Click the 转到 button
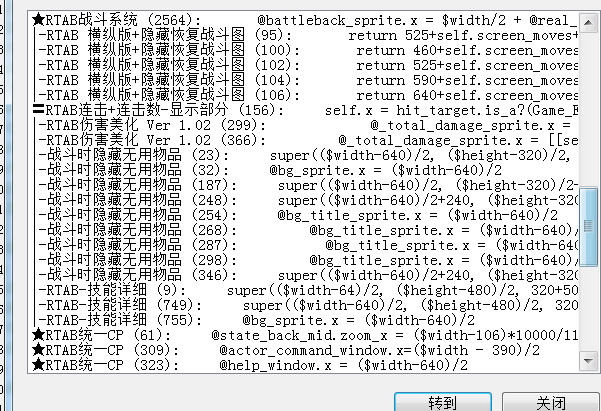 coord(443,402)
